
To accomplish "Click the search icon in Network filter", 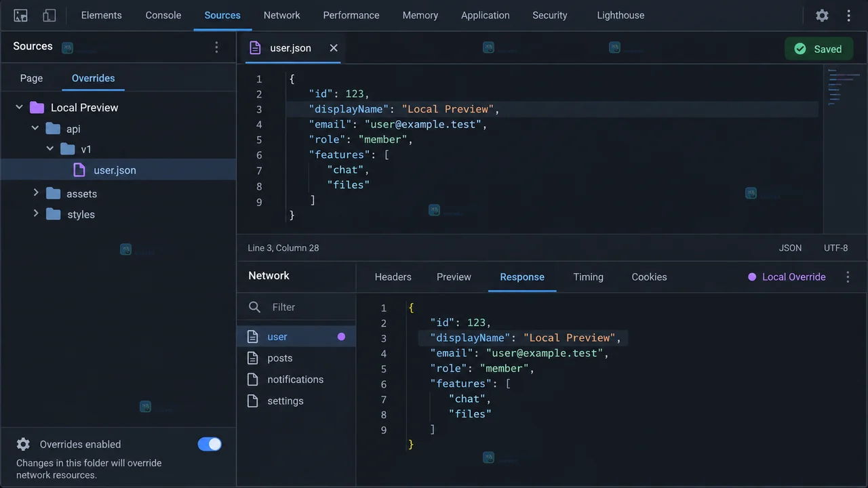I will pos(254,307).
